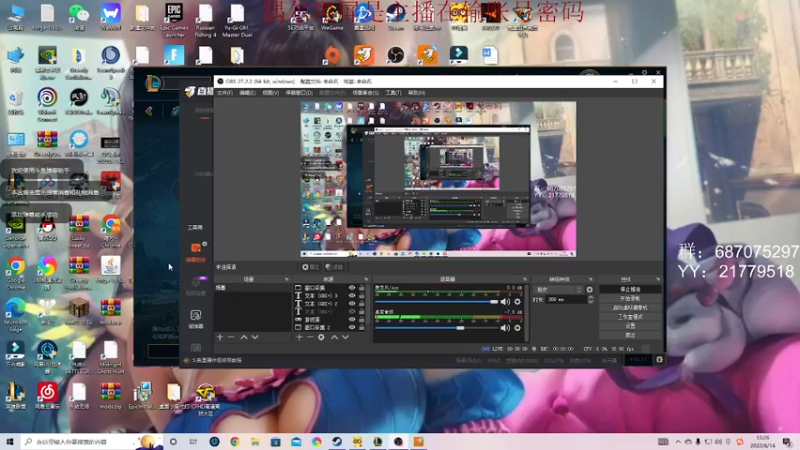Pop out the Controls dock panel

click(658, 280)
